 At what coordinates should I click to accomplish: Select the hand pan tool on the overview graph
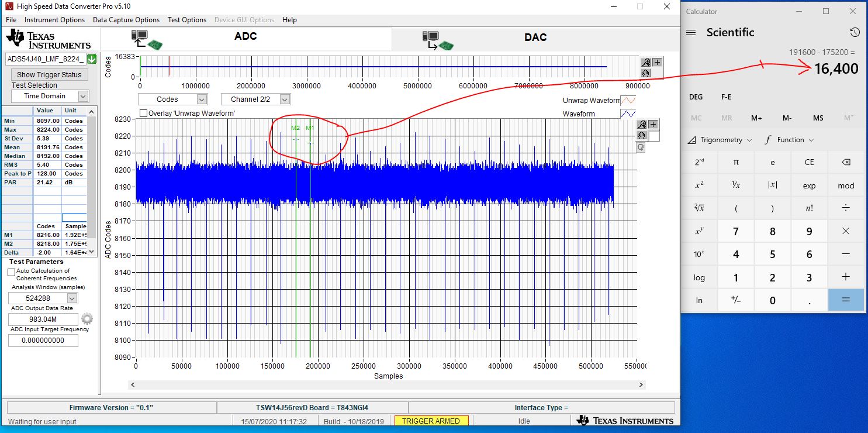coord(646,73)
